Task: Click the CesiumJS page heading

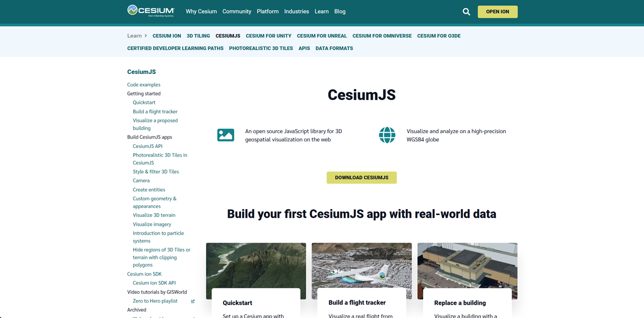Action: coord(361,95)
